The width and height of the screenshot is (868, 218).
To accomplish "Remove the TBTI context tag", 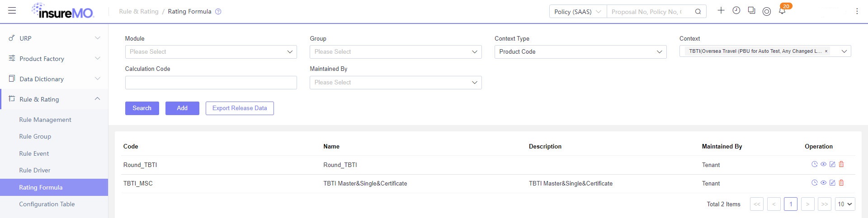I will 826,51.
